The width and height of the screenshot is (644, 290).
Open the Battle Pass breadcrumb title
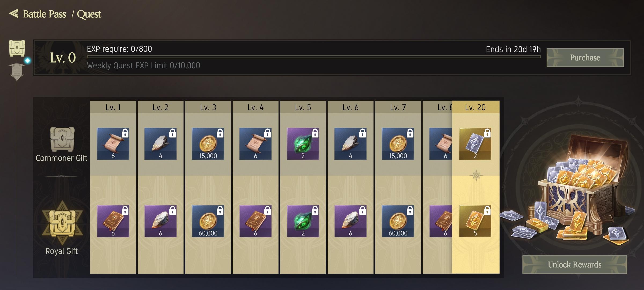tap(45, 14)
